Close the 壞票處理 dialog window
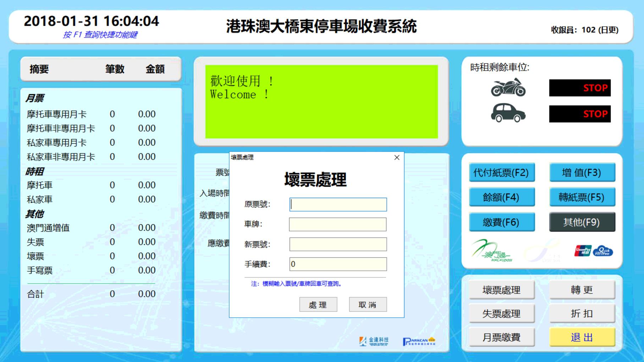The height and width of the screenshot is (362, 644). [x=397, y=158]
